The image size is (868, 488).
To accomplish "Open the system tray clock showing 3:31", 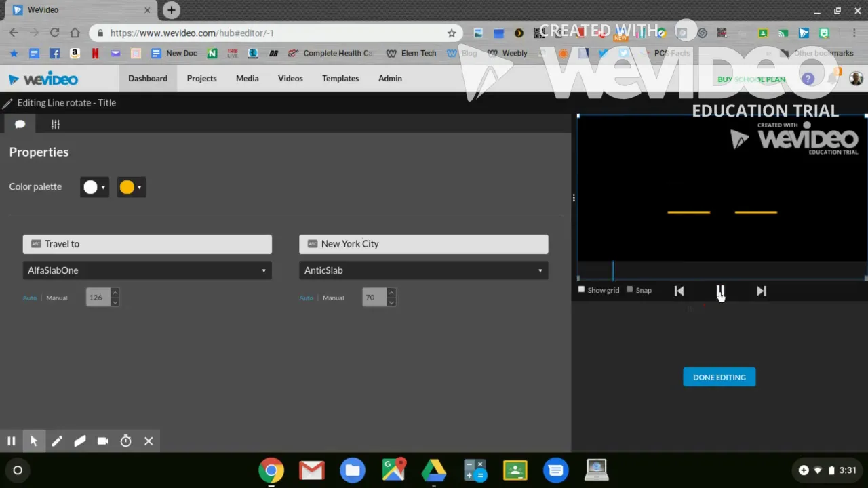I will 848,470.
